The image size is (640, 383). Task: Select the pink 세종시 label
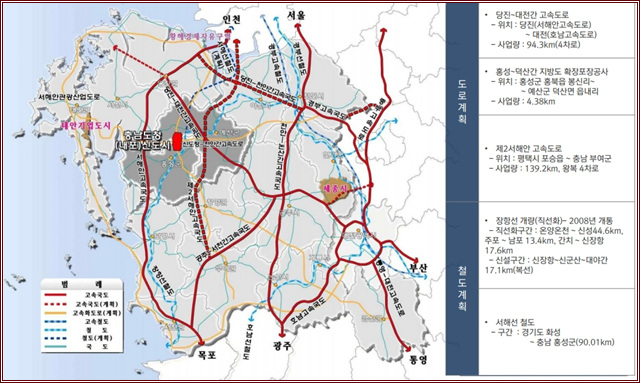click(x=335, y=188)
